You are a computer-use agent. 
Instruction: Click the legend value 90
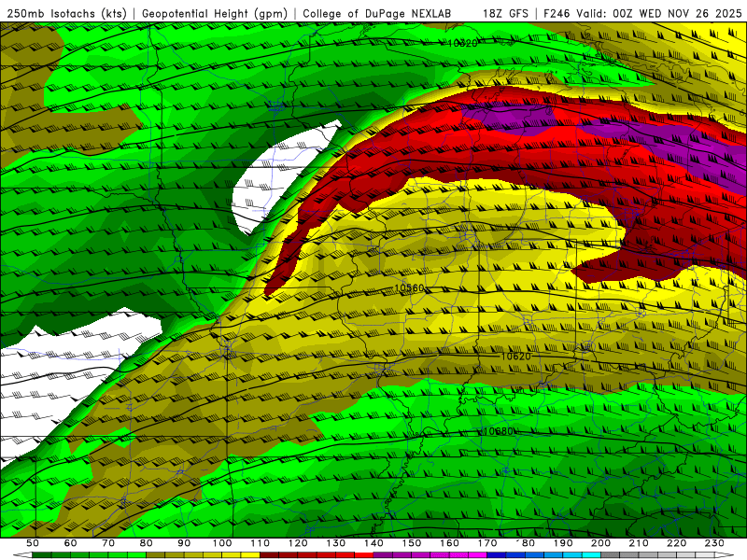184,543
